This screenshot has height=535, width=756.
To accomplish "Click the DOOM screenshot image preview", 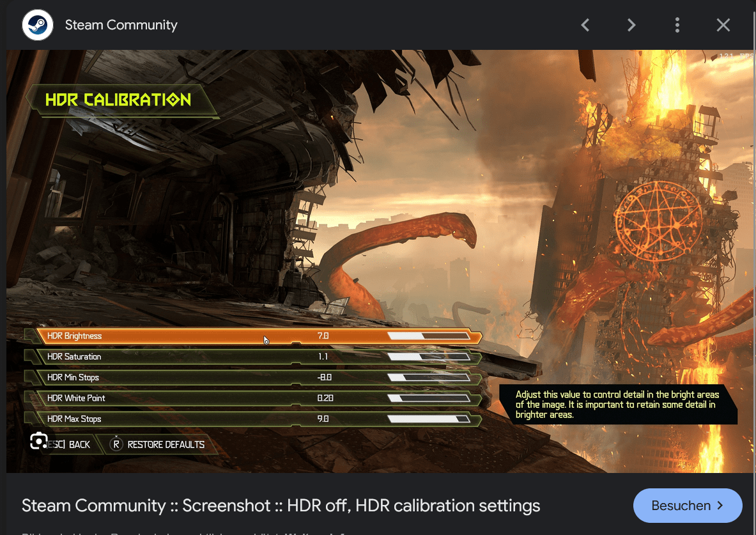I will click(380, 261).
